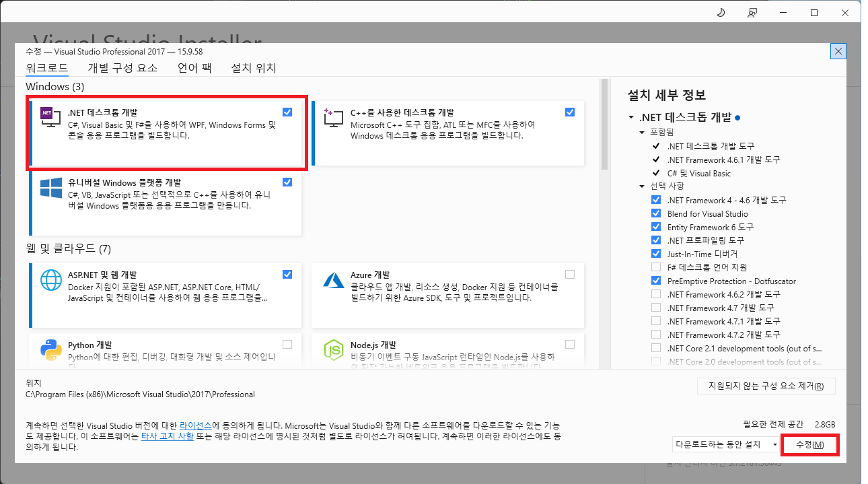Check the Python 개발 workload
Image resolution: width=868 pixels, height=484 pixels.
tap(287, 344)
